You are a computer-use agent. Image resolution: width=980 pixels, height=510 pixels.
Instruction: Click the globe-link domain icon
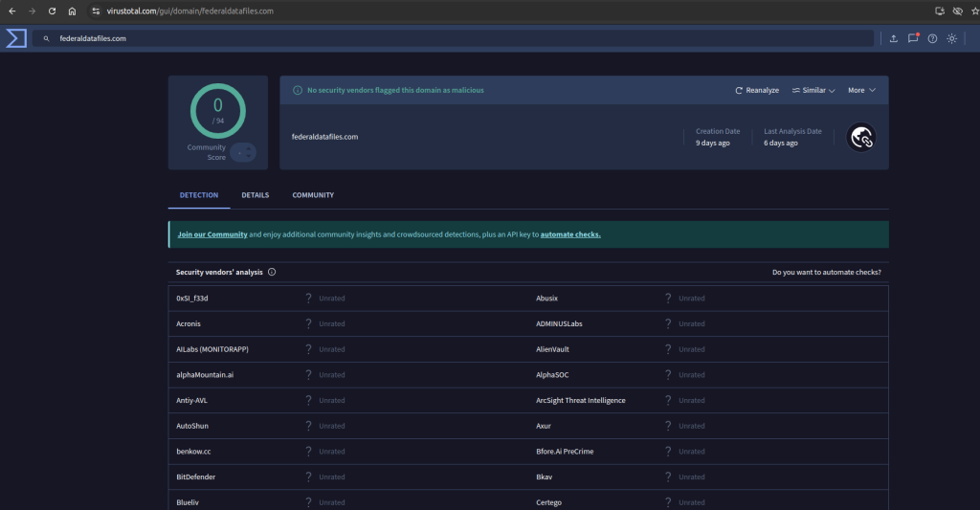pos(861,137)
